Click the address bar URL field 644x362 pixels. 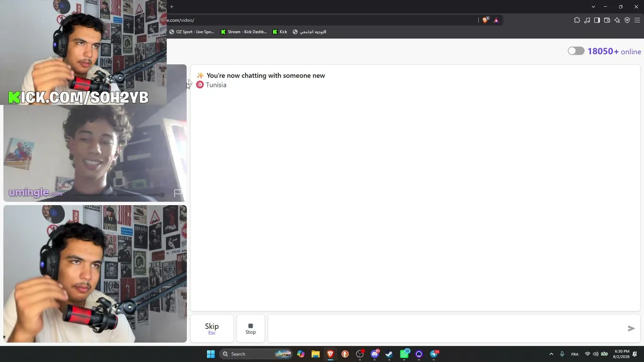pos(322,20)
